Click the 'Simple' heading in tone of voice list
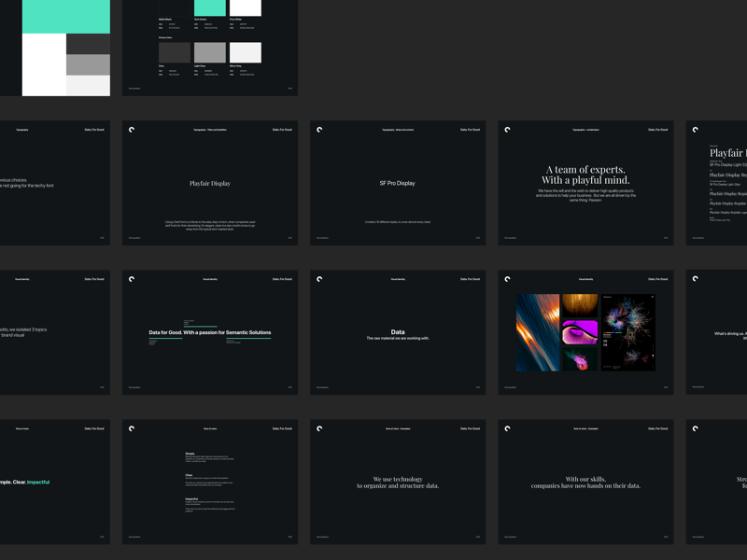The height and width of the screenshot is (560, 747). (x=190, y=454)
